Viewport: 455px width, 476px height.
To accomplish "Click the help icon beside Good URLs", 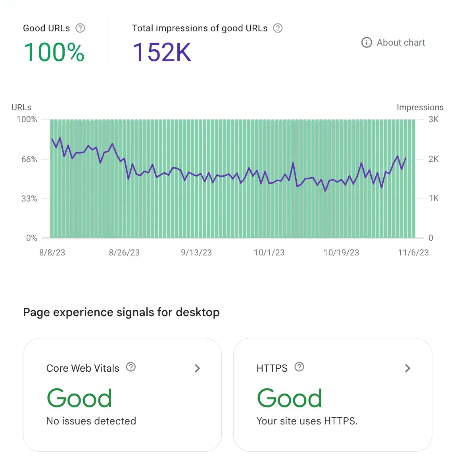I will click(80, 28).
